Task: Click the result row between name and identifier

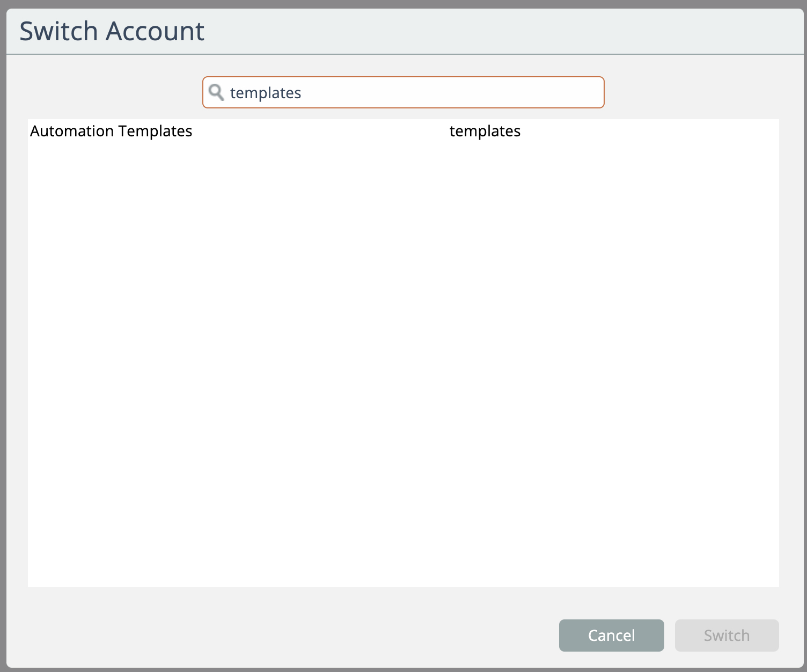Action: pyautogui.click(x=322, y=131)
